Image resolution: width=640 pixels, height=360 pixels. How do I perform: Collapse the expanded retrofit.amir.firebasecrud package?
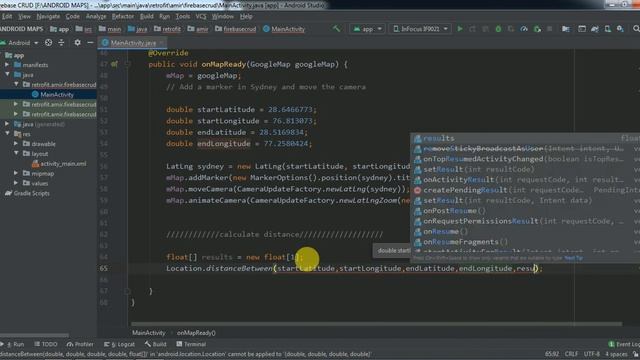(16, 84)
